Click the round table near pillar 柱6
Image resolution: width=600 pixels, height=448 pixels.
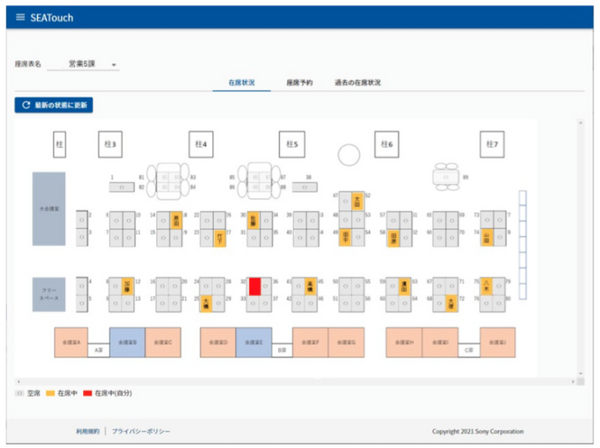(x=348, y=154)
